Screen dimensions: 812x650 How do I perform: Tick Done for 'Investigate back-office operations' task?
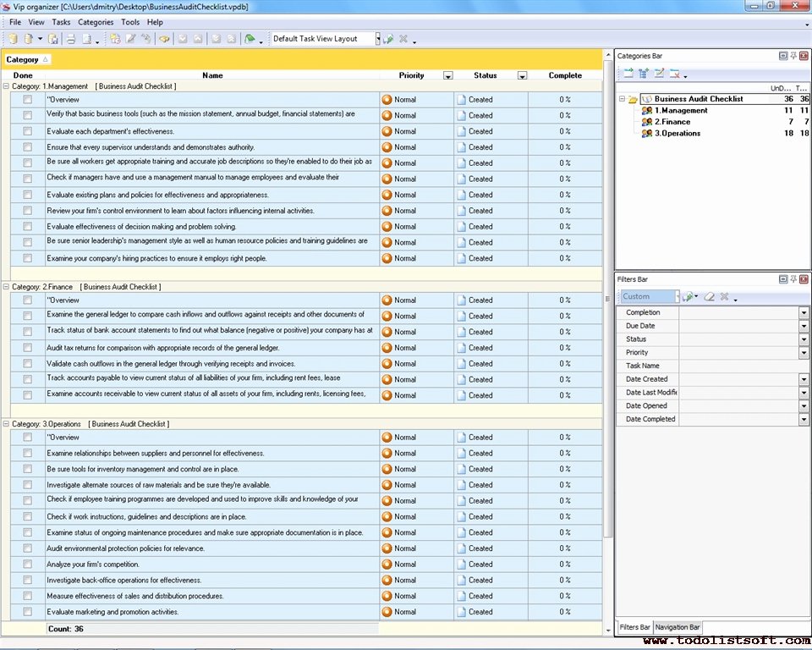pyautogui.click(x=27, y=580)
